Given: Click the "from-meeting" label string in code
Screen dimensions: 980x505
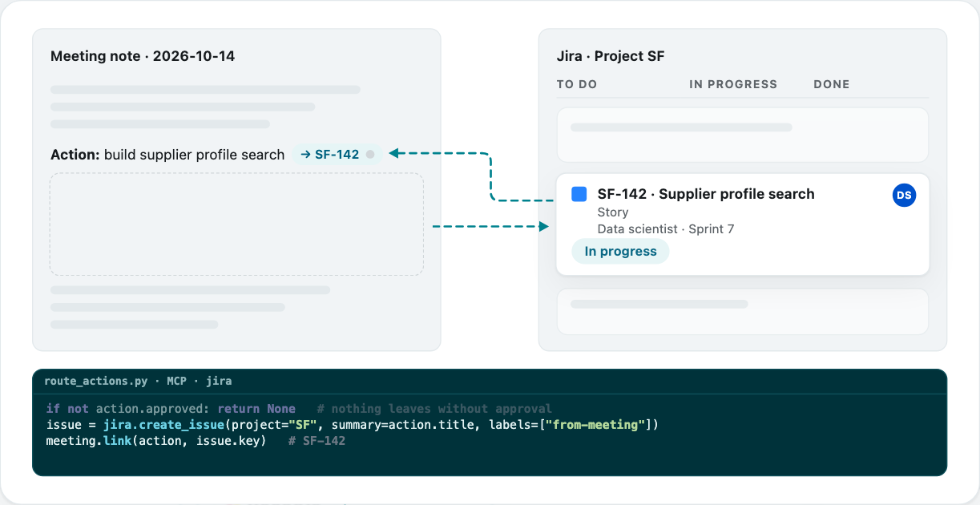Looking at the screenshot, I should pos(594,425).
